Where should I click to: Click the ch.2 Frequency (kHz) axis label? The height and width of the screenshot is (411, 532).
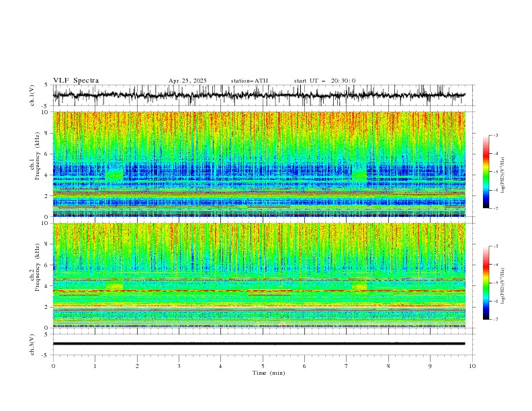(35, 267)
